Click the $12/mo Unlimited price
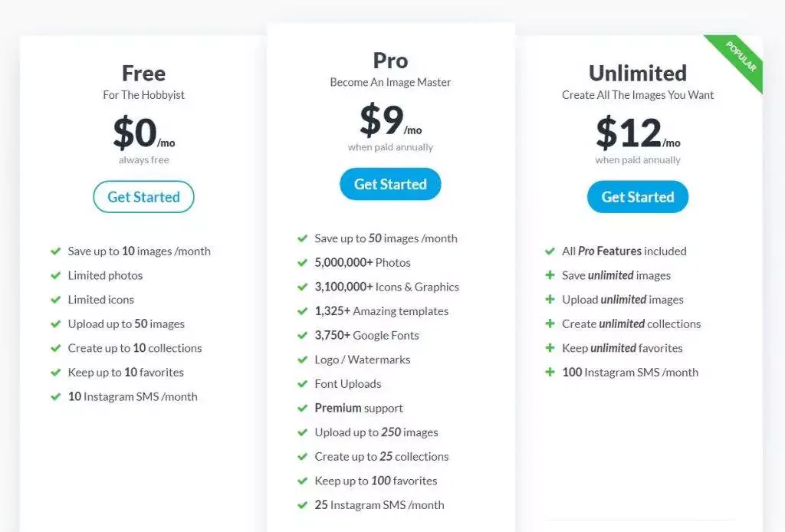The width and height of the screenshot is (785, 532). coord(637,133)
